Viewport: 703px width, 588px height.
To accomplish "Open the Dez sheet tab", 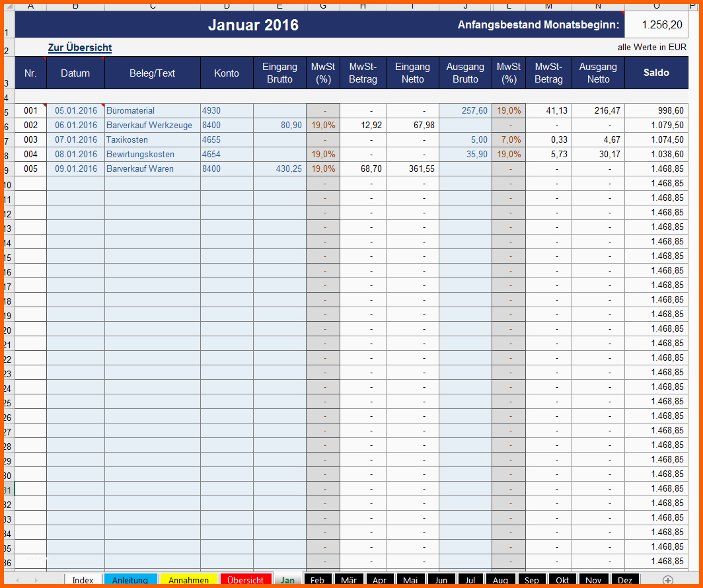I will tap(624, 580).
